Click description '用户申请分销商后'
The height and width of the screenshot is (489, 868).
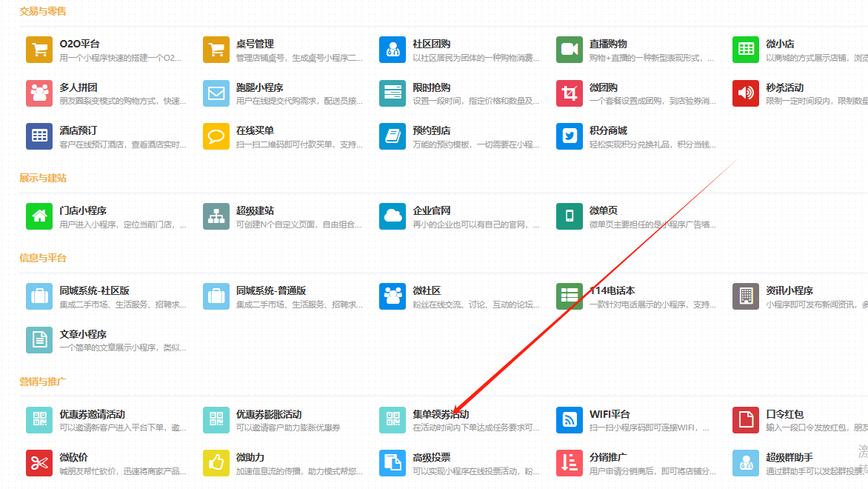point(618,471)
